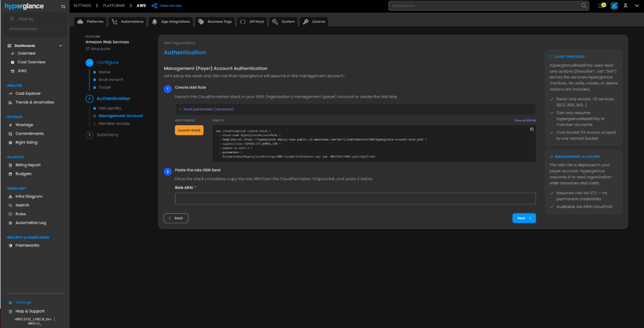The height and width of the screenshot is (328, 644).
Task: Click the Billing Report icon
Action: click(x=10, y=165)
